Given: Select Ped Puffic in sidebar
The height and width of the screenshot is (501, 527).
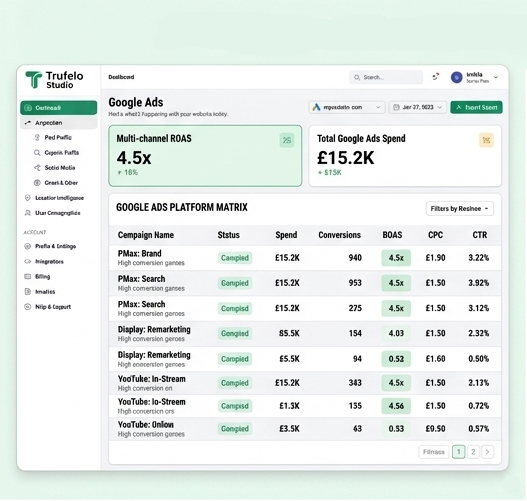Looking at the screenshot, I should click(x=58, y=137).
